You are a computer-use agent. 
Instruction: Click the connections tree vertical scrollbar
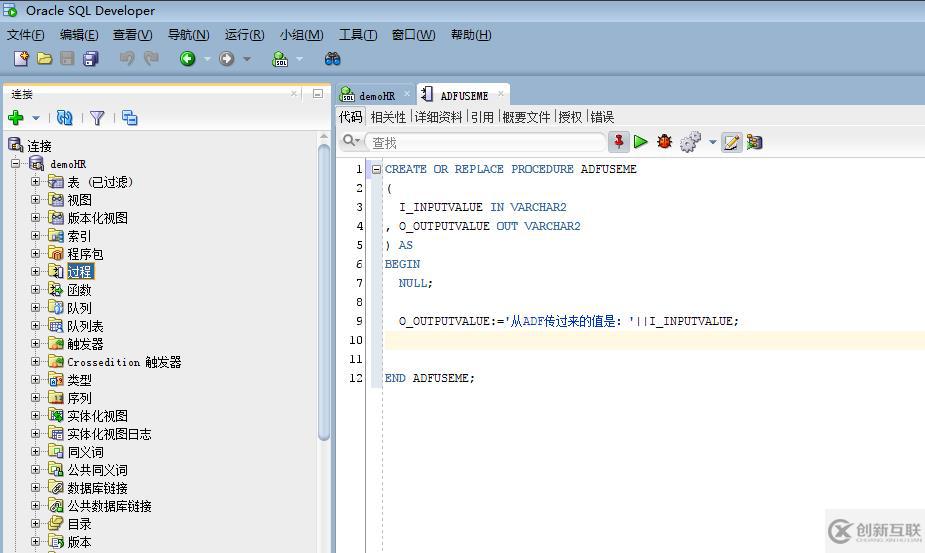324,292
